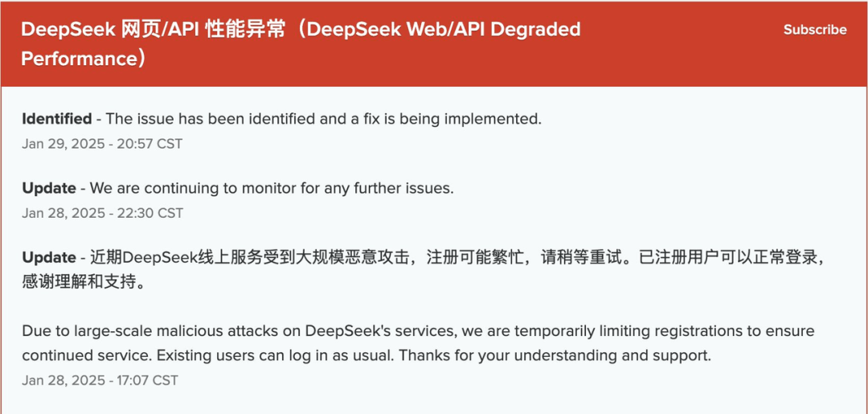The image size is (868, 414).
Task: Open the DeepSeek 网页/API 性能异常 incident title
Action: 301,43
